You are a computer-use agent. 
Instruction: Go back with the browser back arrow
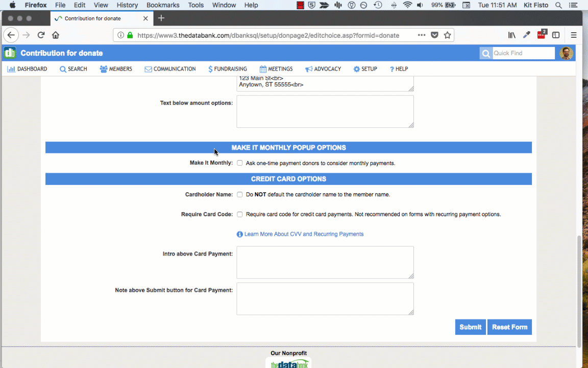pyautogui.click(x=11, y=35)
